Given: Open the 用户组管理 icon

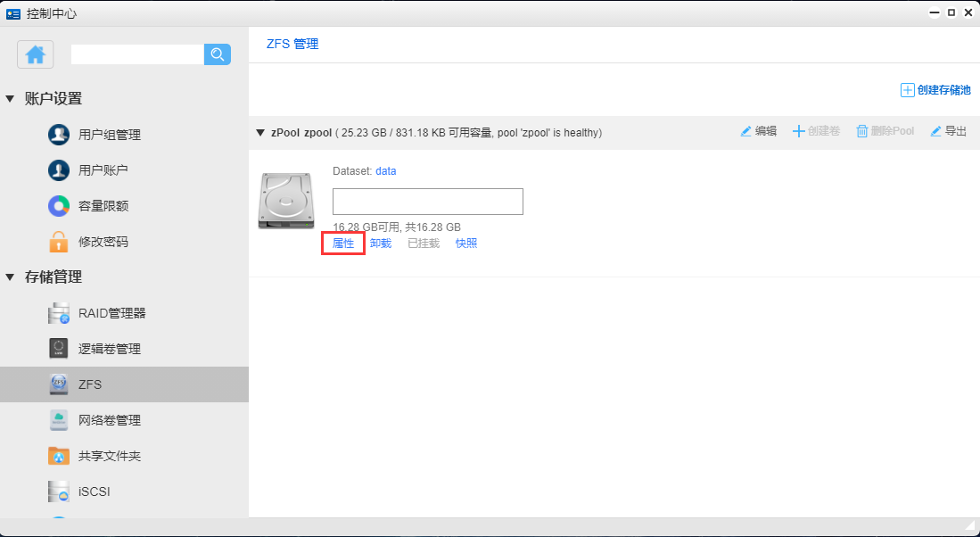Looking at the screenshot, I should tap(59, 135).
